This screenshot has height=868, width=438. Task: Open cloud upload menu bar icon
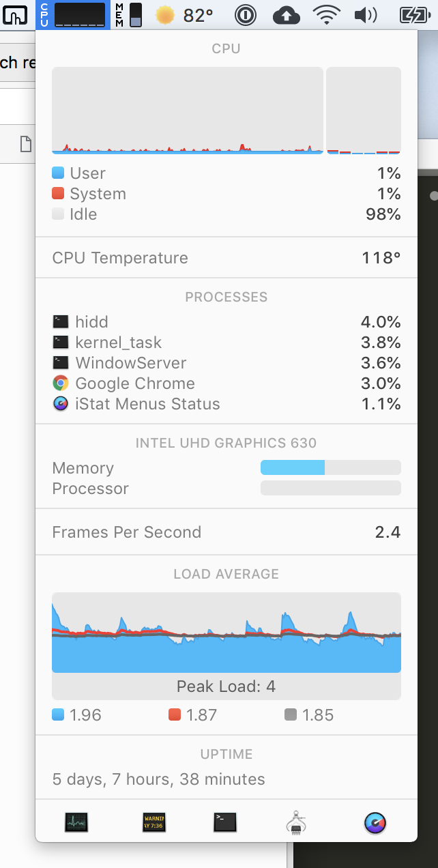(286, 14)
